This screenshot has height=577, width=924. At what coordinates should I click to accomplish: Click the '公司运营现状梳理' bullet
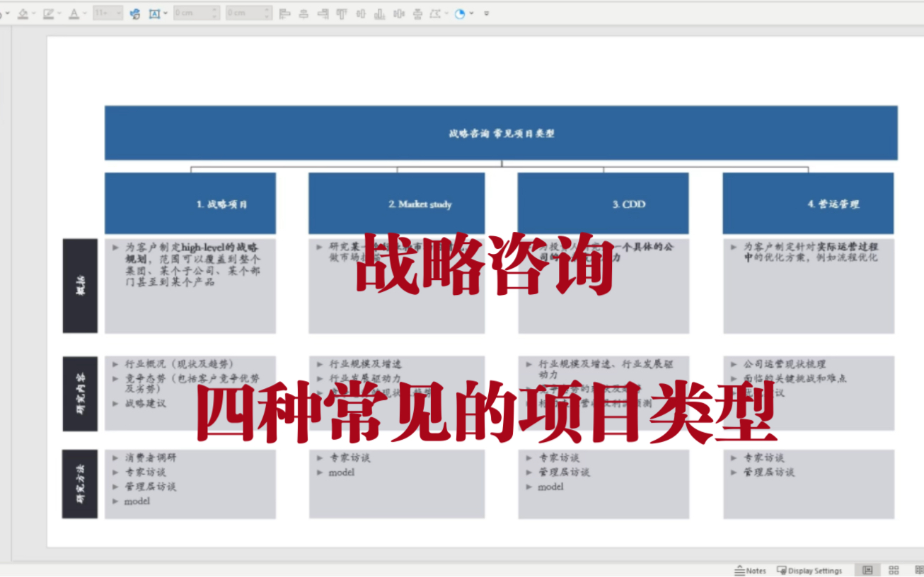pos(785,364)
